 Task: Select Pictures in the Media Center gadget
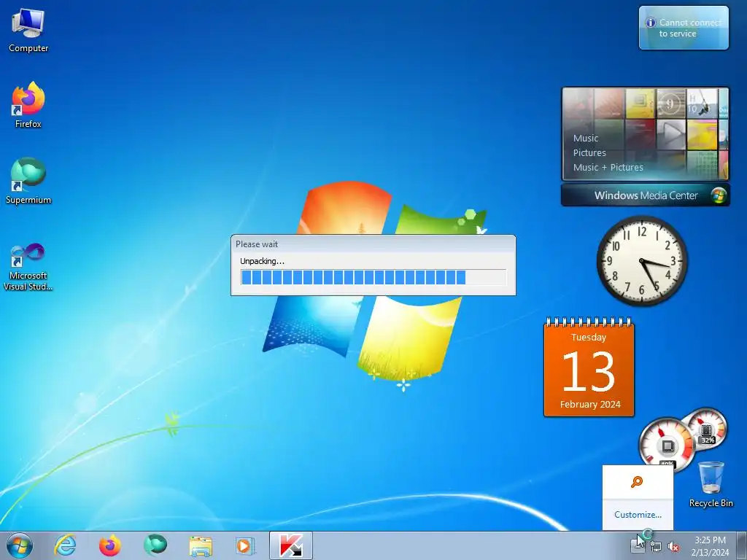point(589,153)
